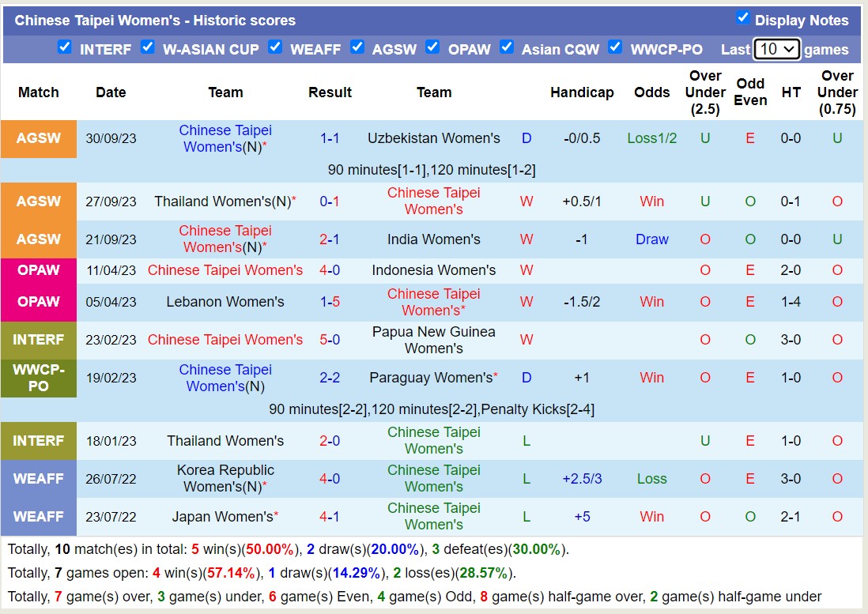Open Uzbekistan Women's team link
Viewport: 868px width, 614px height.
433,138
